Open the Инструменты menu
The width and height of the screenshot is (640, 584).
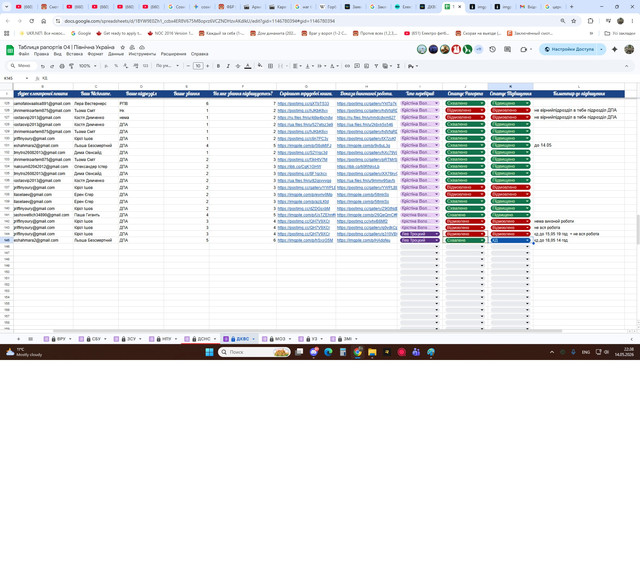pyautogui.click(x=142, y=54)
